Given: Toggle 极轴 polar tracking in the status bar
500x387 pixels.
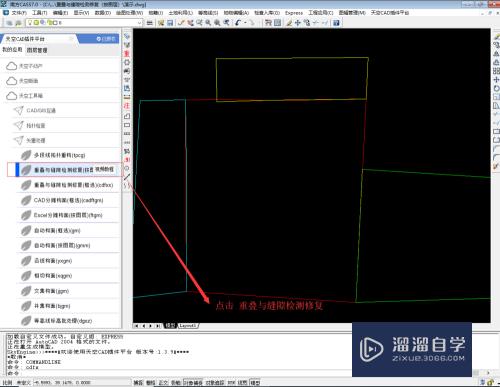Looking at the screenshot, I should [176, 383].
